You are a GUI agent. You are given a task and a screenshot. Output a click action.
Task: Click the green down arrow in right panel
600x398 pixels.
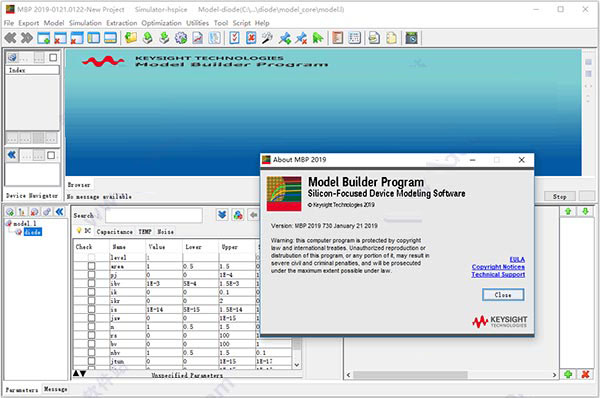585,211
